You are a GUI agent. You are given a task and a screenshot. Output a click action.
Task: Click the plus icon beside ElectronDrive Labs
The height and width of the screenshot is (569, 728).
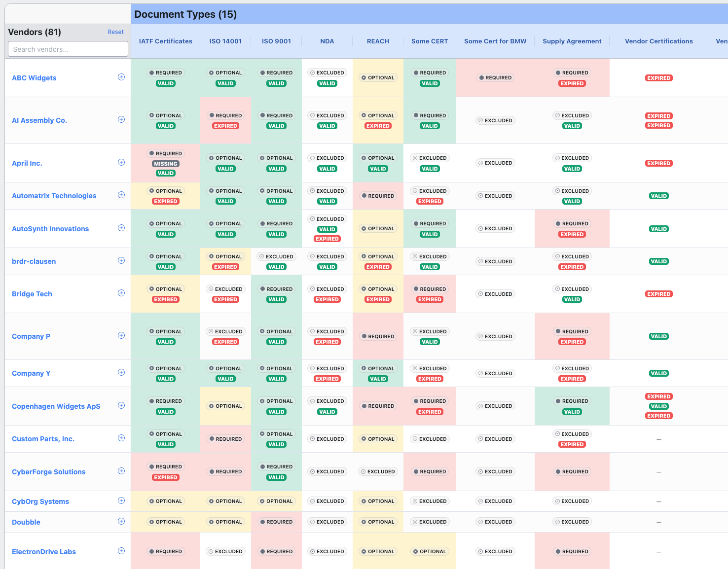[121, 551]
